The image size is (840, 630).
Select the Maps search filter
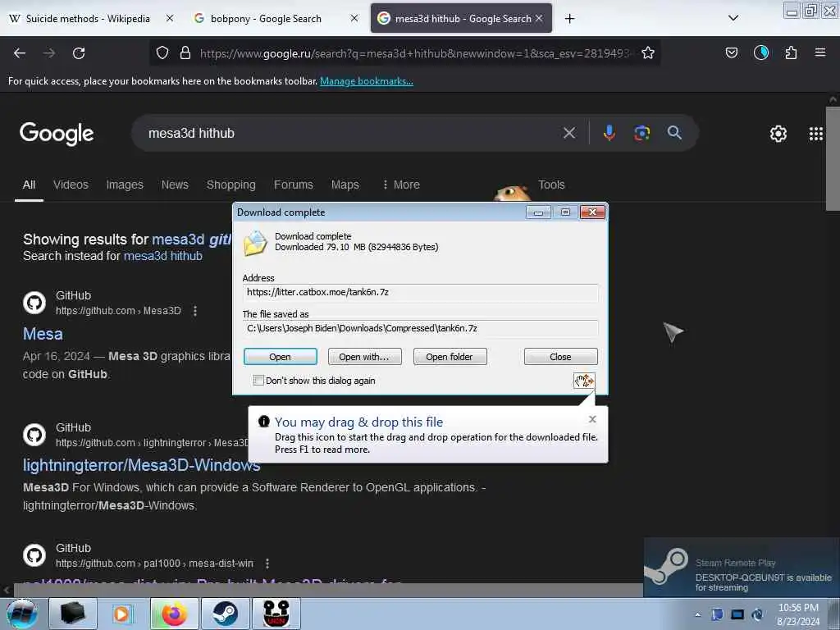345,185
